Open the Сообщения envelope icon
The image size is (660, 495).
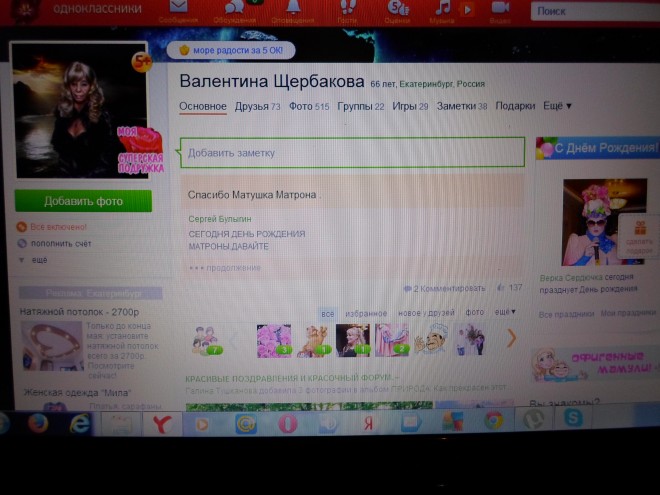[178, 7]
